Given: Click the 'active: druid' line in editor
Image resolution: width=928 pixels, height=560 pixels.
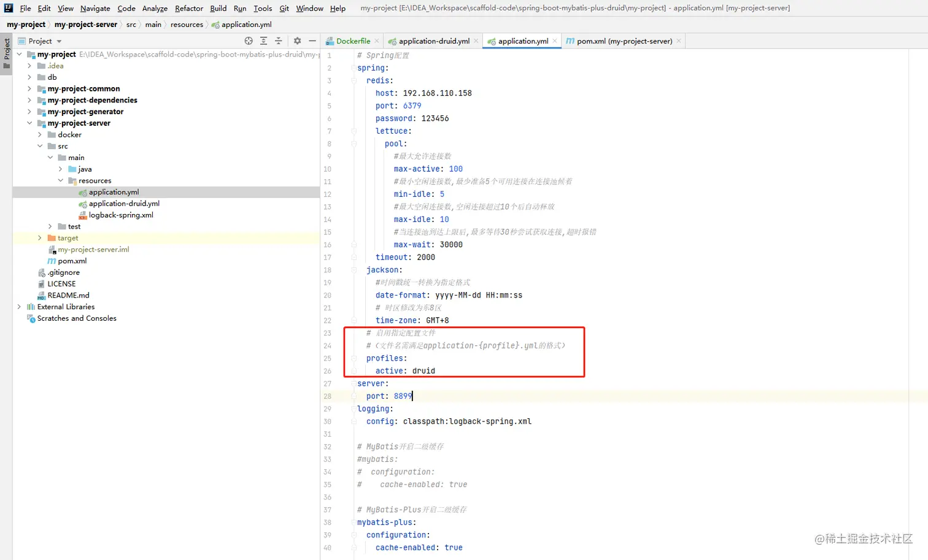Looking at the screenshot, I should click(x=405, y=371).
